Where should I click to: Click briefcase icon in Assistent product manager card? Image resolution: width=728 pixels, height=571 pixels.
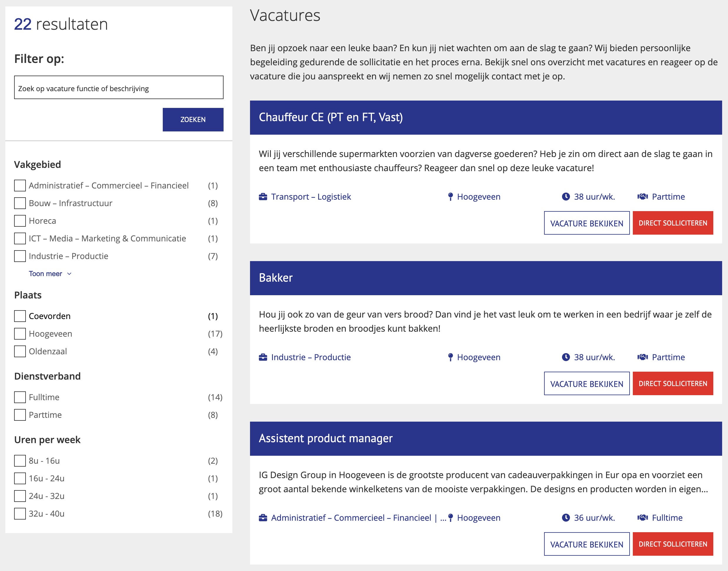point(263,517)
